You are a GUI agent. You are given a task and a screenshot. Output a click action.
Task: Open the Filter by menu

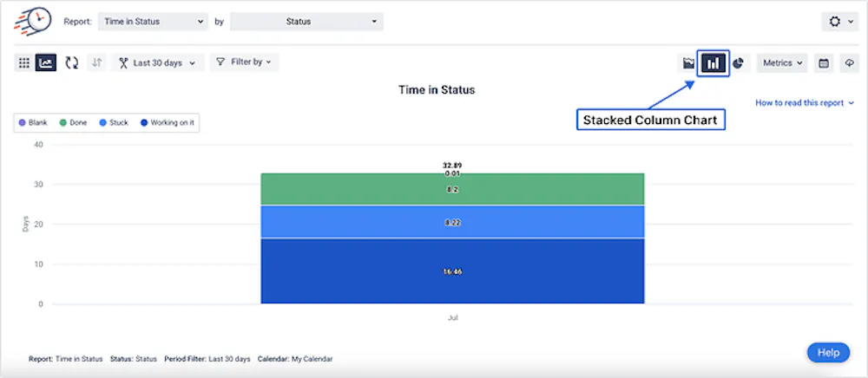pos(244,62)
